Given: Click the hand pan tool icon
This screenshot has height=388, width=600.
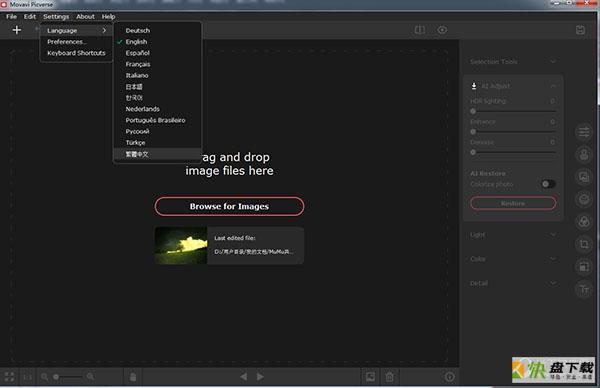Looking at the screenshot, I should pyautogui.click(x=133, y=377).
